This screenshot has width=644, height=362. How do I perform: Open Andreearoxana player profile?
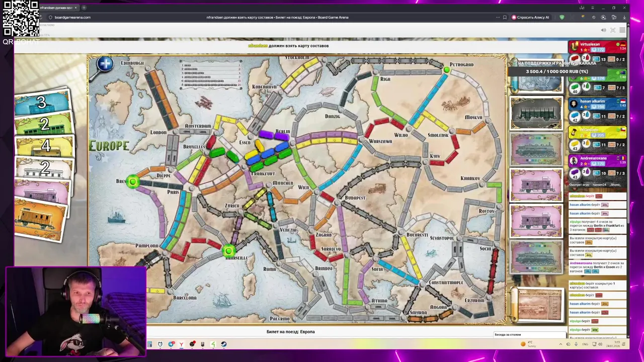click(x=593, y=158)
